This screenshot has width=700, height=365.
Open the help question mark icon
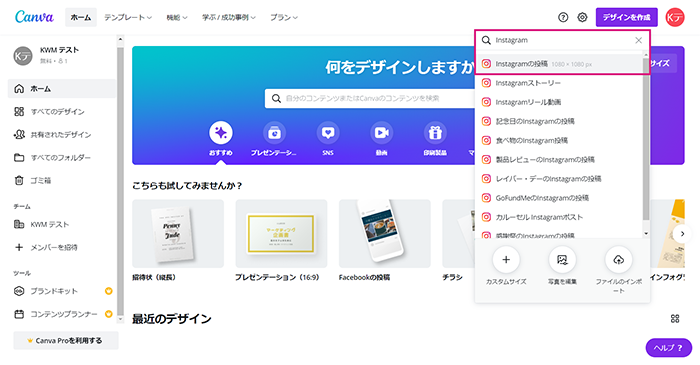coord(563,17)
